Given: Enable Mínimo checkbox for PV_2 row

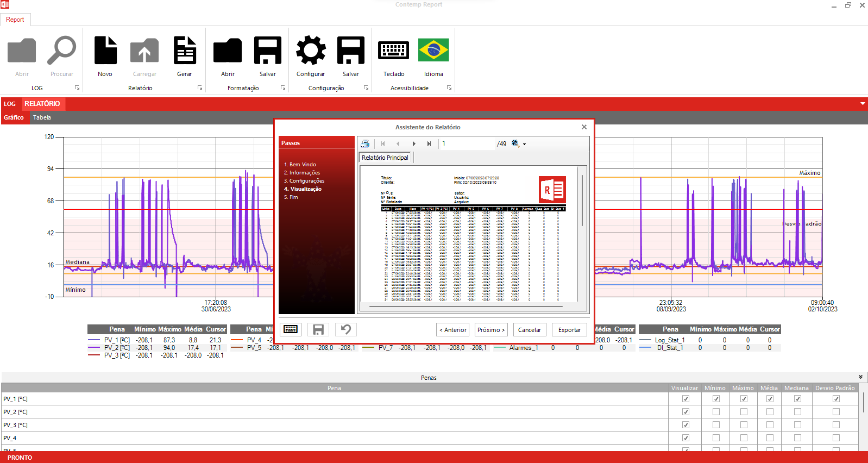Looking at the screenshot, I should tap(716, 412).
